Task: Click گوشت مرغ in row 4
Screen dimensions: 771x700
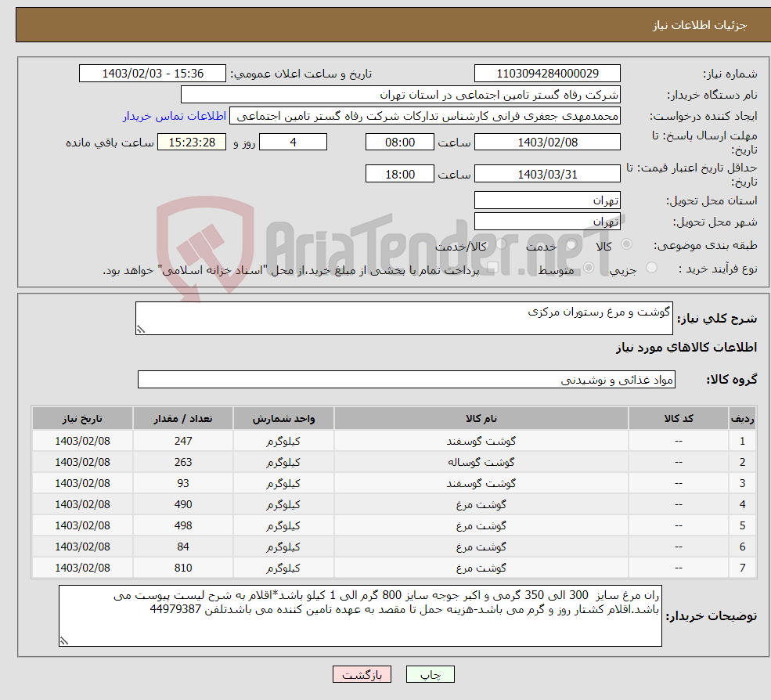Action: coord(481,505)
